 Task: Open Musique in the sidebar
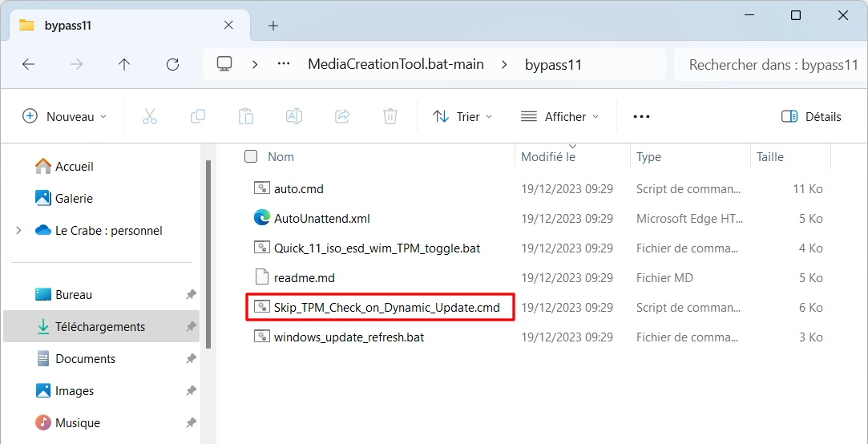click(x=67, y=423)
